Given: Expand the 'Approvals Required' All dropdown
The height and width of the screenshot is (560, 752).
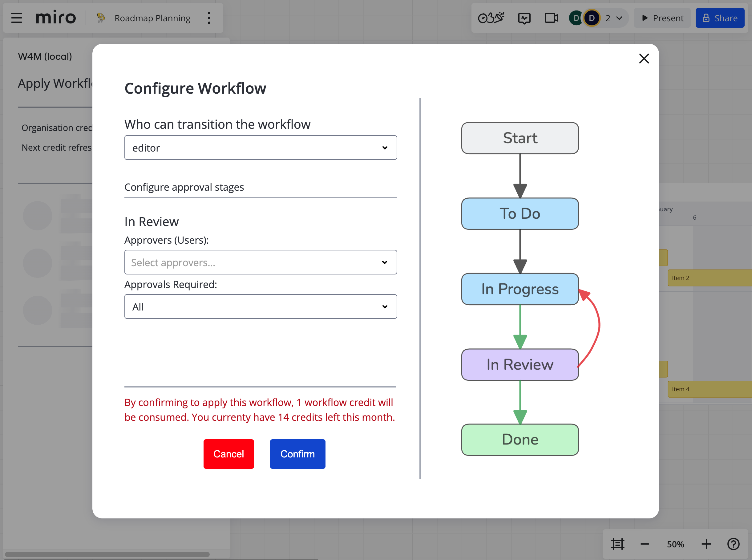Looking at the screenshot, I should click(x=261, y=306).
